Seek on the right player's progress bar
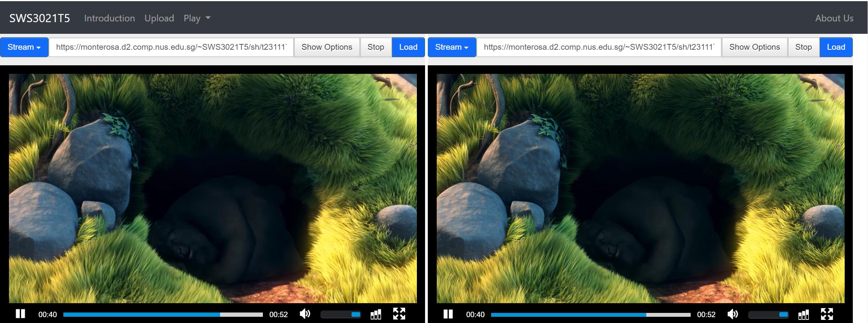 pos(591,314)
